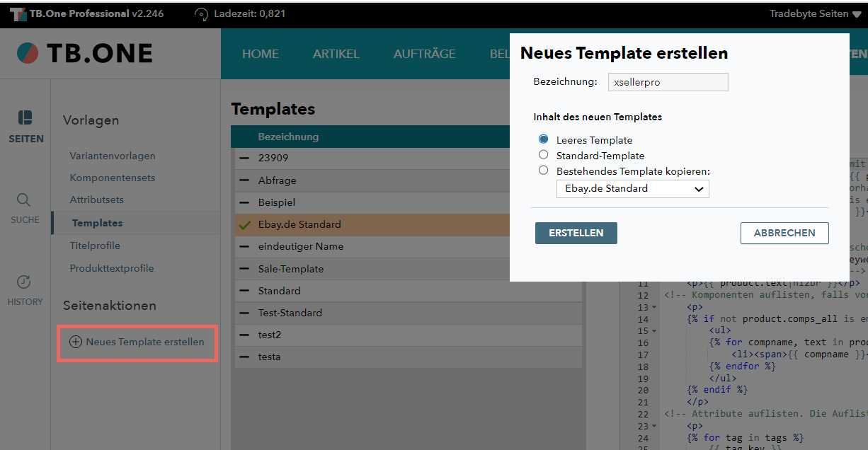Open Attributsets in the Vorlagen menu
Screen dimensions: 868x450
[x=97, y=200]
